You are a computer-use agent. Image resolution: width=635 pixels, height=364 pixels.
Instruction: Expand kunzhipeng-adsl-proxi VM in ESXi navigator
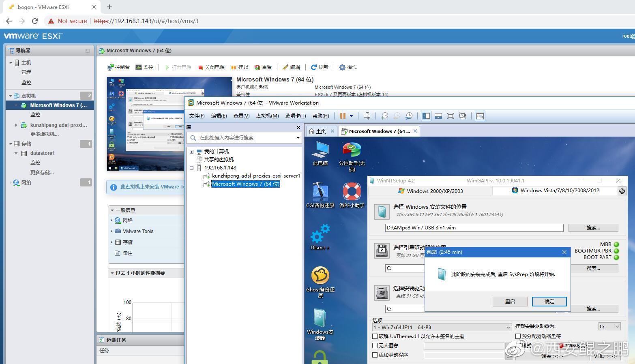pos(16,125)
